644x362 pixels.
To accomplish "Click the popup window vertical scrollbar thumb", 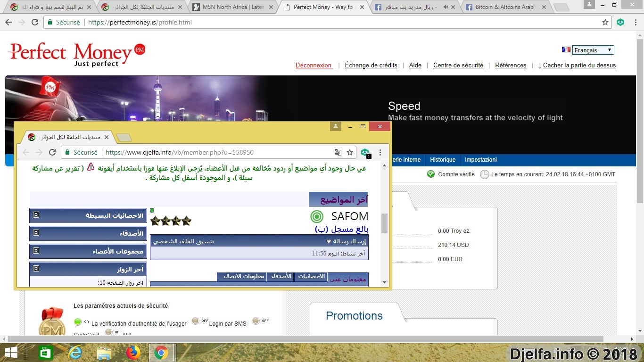I will coord(384,223).
